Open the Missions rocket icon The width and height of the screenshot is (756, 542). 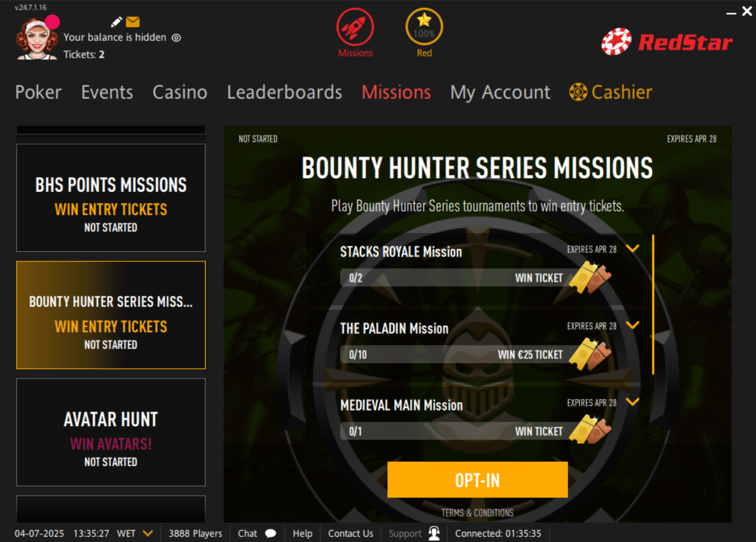(x=355, y=27)
